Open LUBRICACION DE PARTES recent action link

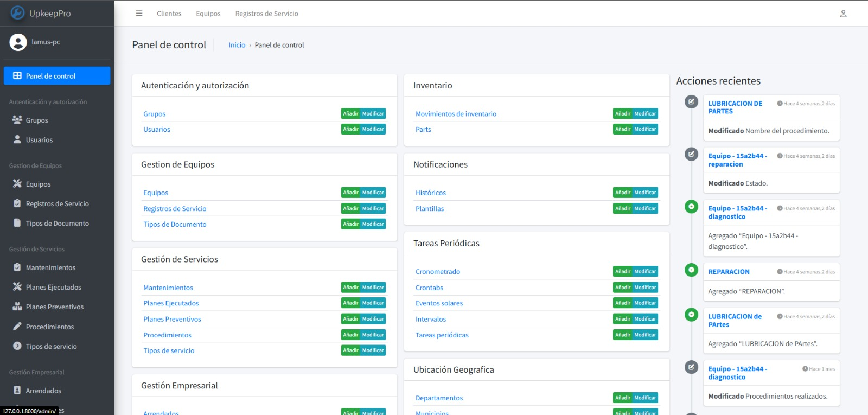735,107
